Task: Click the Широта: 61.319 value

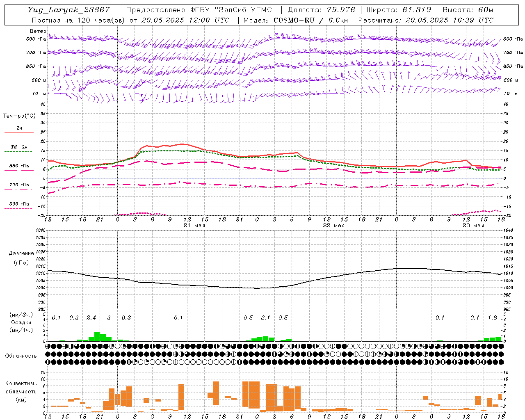Action: 398,10
